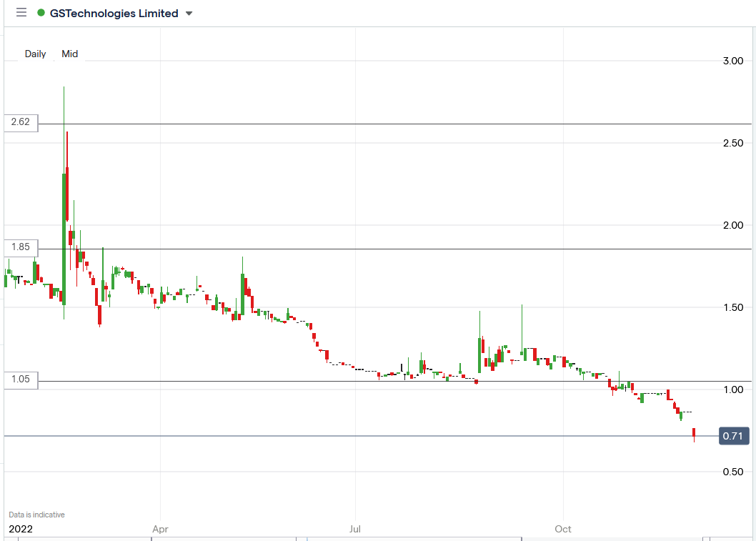
Task: Click the 1.50 price axis label
Action: click(733, 307)
